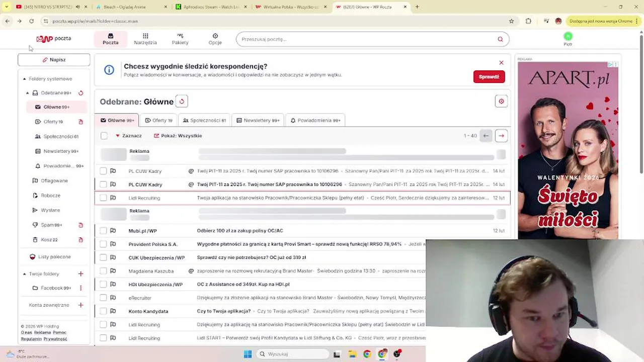Image resolution: width=644 pixels, height=362 pixels.
Task: Flag the Lidl Recruiting application message dated 12 lut
Action: click(x=113, y=198)
